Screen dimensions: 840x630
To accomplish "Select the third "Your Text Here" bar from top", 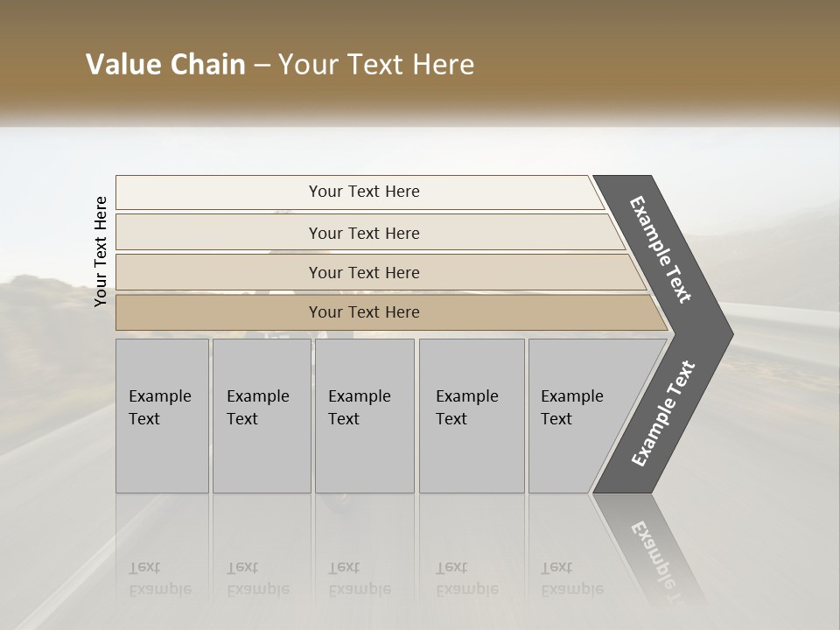I will pyautogui.click(x=363, y=272).
